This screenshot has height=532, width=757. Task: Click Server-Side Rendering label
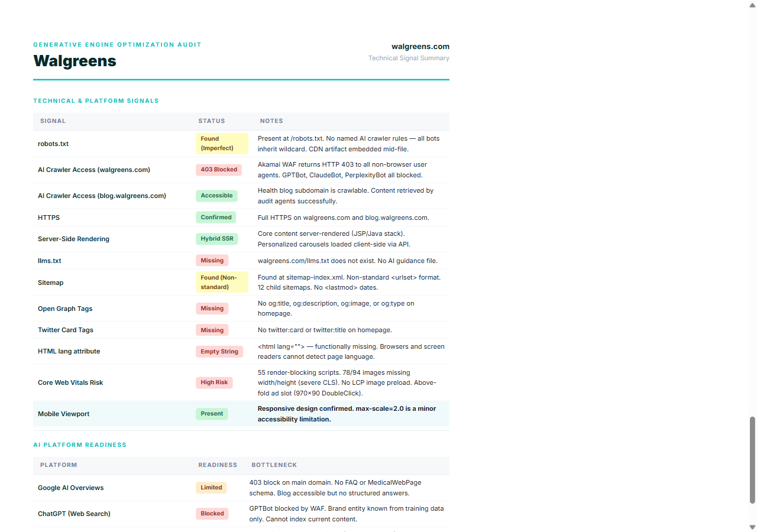coord(73,239)
